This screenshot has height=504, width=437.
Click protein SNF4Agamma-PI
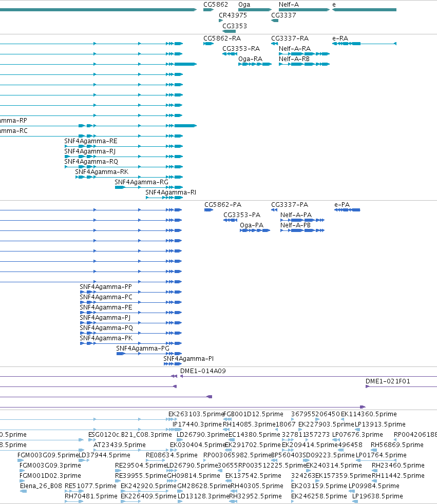(188, 359)
